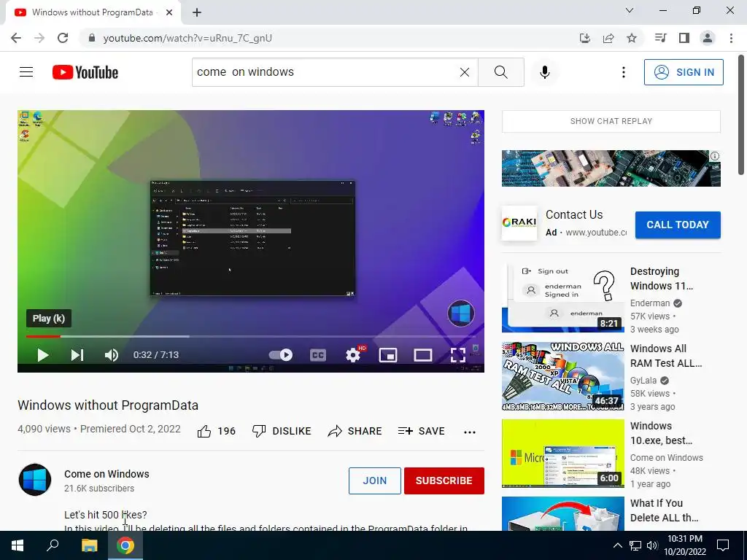
Task: Click the DISLIKE button
Action: tap(282, 431)
